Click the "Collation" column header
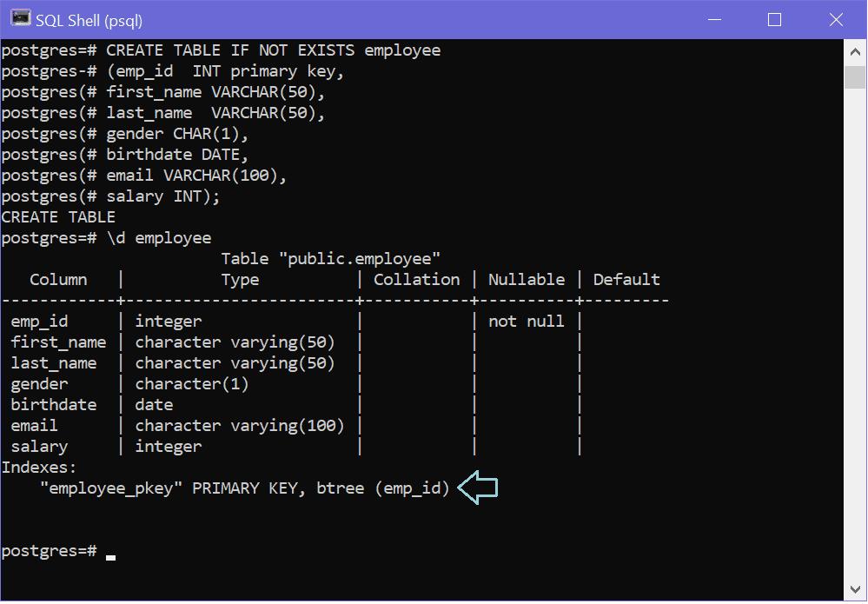The image size is (868, 604). (416, 279)
